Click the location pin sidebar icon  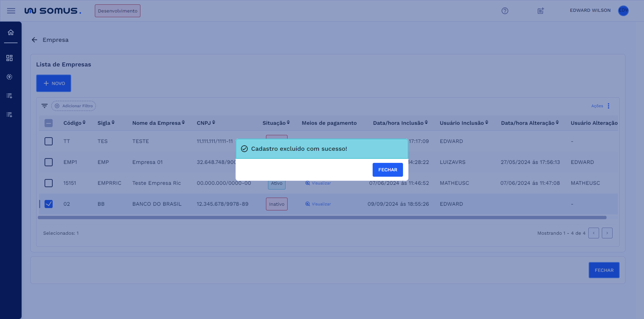(9, 77)
